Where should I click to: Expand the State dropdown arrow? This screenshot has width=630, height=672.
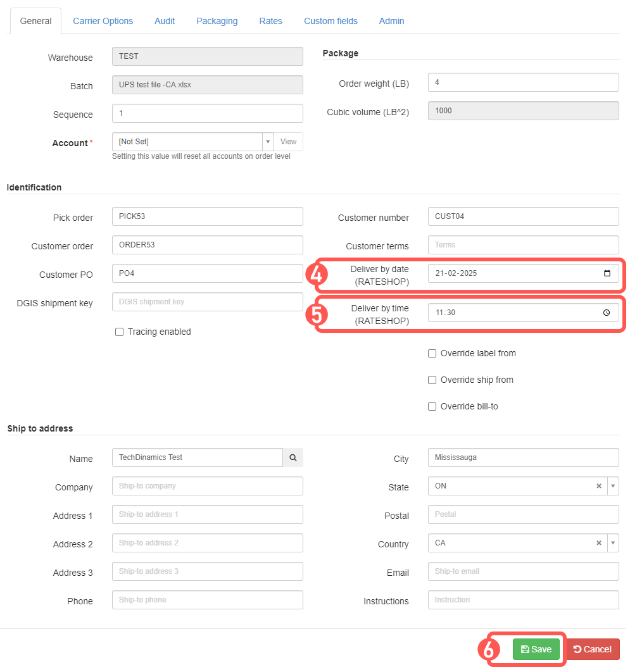pyautogui.click(x=614, y=486)
